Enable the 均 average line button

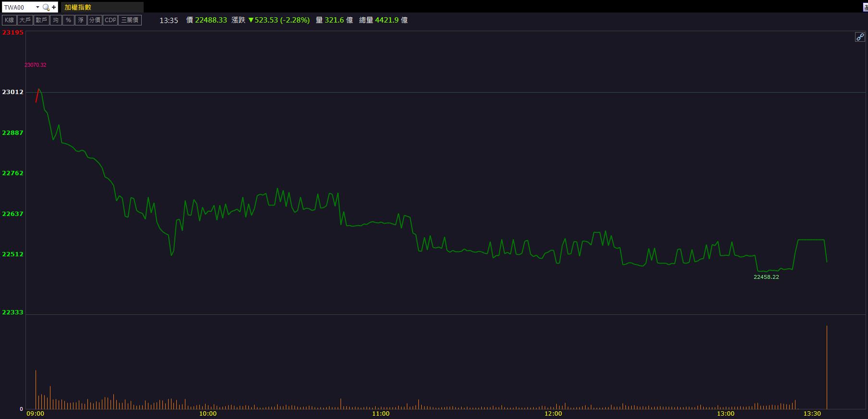coord(56,20)
